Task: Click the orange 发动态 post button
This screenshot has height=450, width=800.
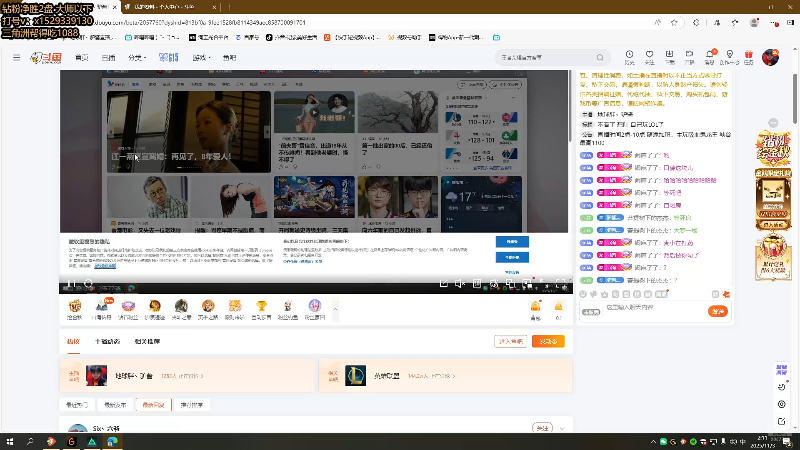Action: click(x=548, y=341)
